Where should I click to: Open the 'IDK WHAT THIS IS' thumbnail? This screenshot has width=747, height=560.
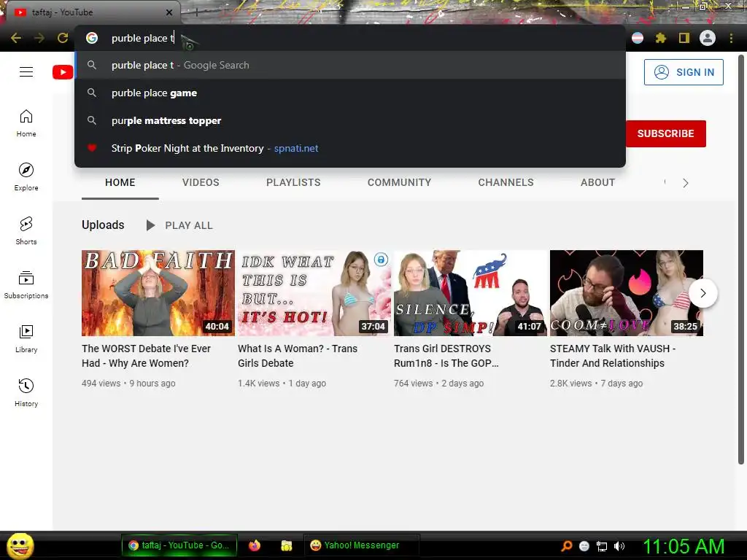(x=314, y=293)
